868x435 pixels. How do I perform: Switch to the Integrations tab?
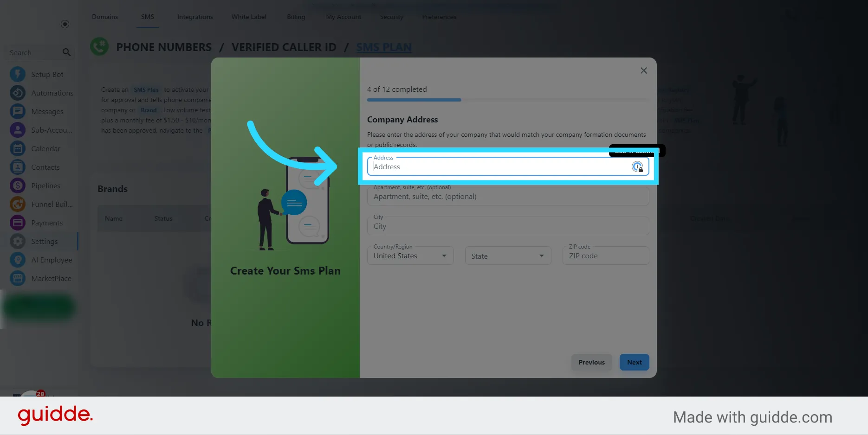(x=195, y=17)
